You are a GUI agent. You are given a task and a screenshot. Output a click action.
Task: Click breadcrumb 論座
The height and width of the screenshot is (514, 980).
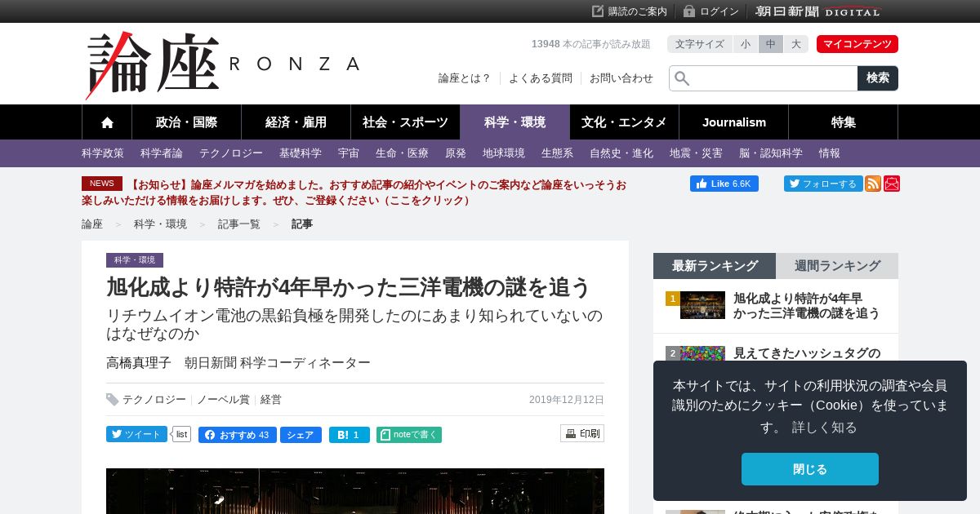92,224
